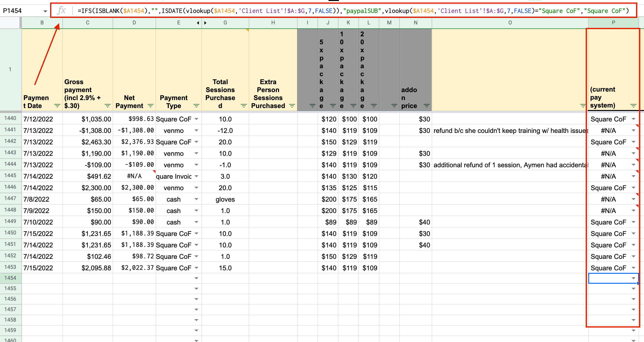
Task: Select column O header
Action: pos(510,23)
